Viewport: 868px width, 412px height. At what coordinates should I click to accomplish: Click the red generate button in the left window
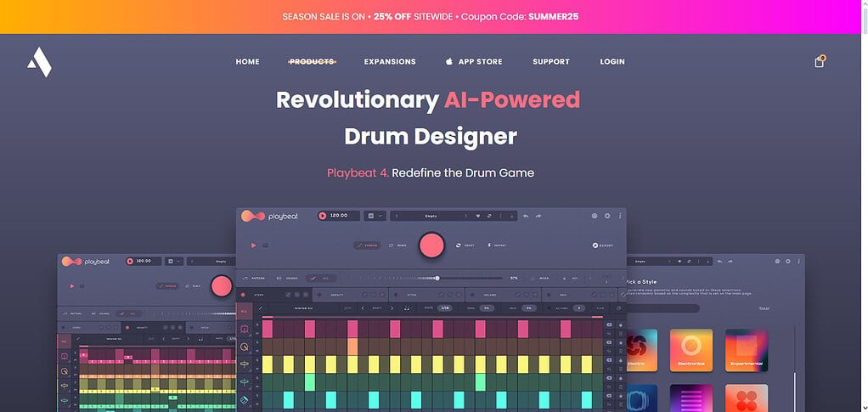[222, 285]
